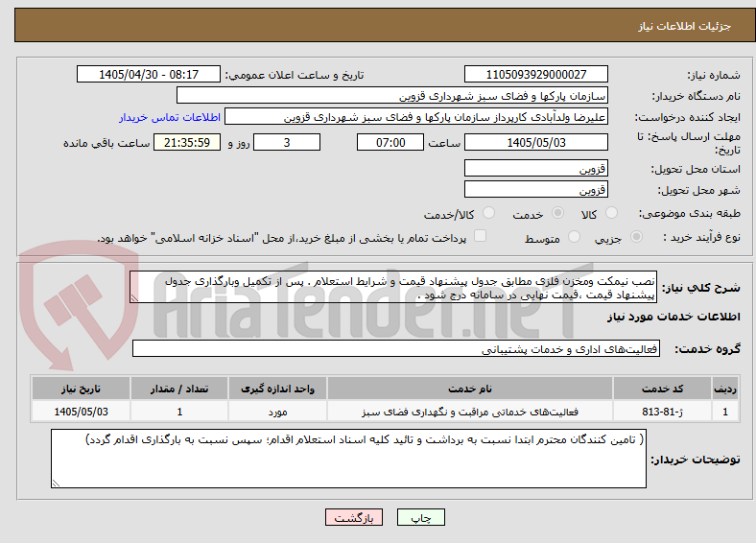This screenshot has height=543, width=756.
Task: Click service code cell ژ-81-813
Action: pos(663,412)
